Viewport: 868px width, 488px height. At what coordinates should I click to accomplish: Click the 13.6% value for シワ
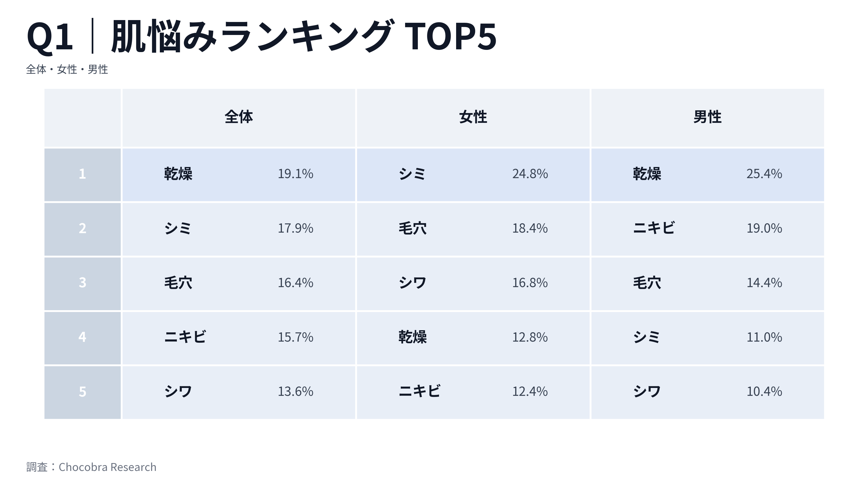point(295,392)
